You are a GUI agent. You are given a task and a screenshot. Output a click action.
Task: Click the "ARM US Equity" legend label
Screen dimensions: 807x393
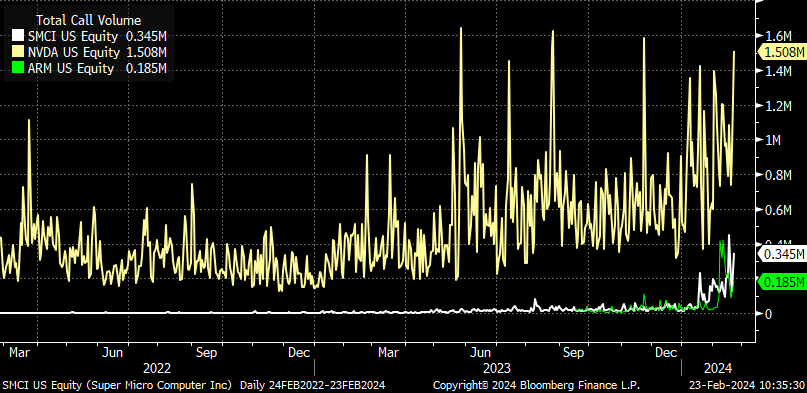tap(71, 68)
